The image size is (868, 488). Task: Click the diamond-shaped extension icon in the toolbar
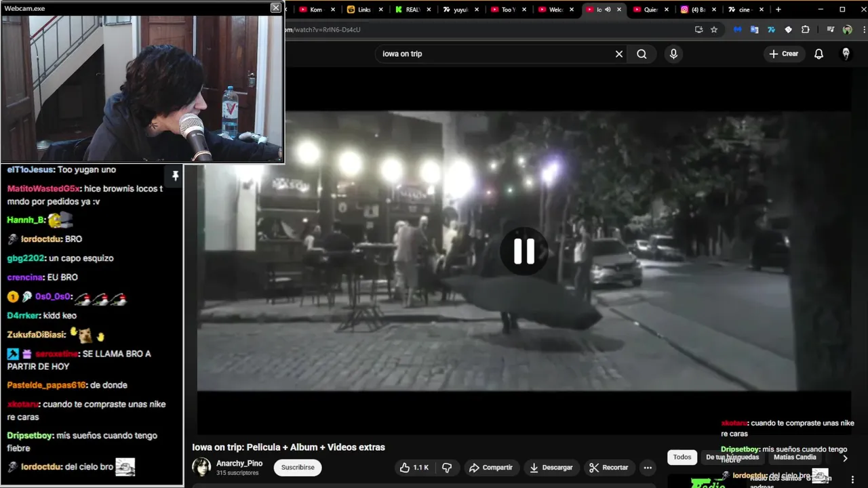pos(788,30)
